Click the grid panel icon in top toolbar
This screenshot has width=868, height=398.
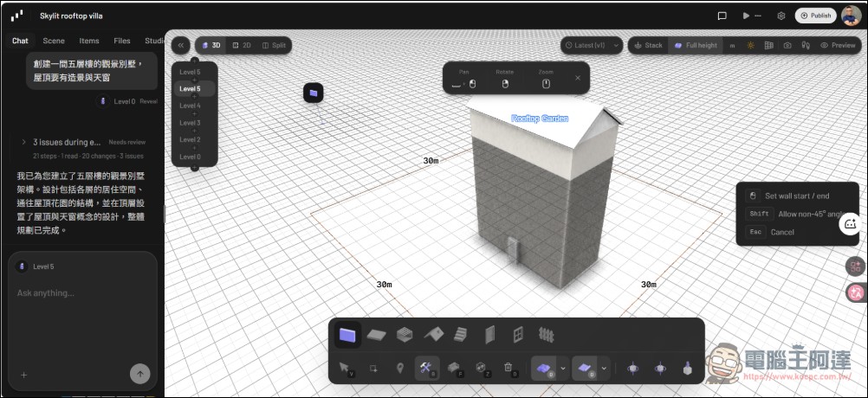769,45
